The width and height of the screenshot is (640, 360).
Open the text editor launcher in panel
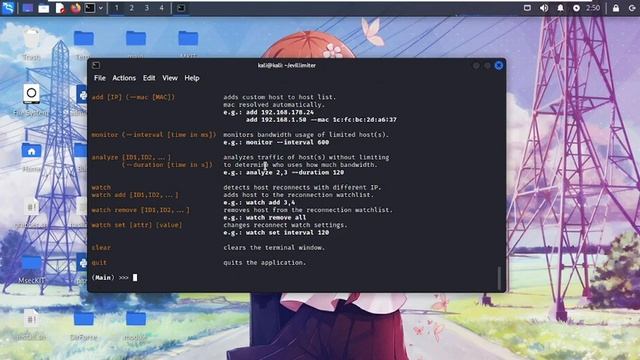point(60,8)
